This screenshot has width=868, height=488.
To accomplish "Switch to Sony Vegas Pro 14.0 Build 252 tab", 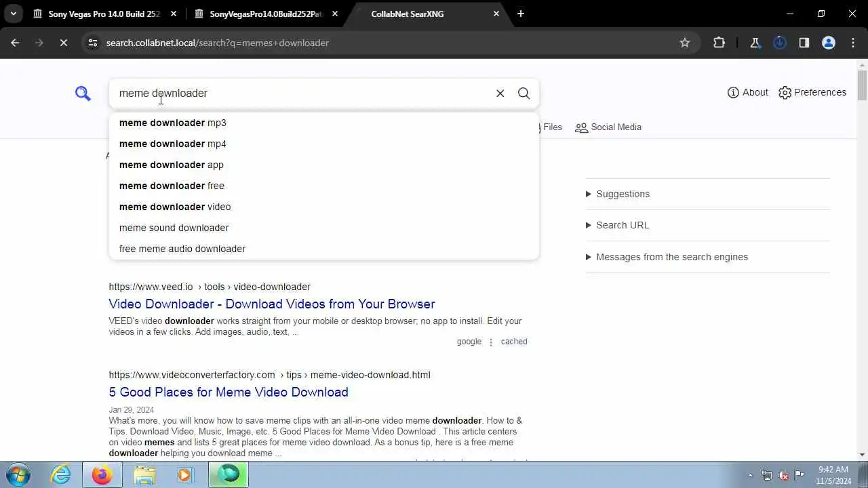I will pyautogui.click(x=104, y=14).
